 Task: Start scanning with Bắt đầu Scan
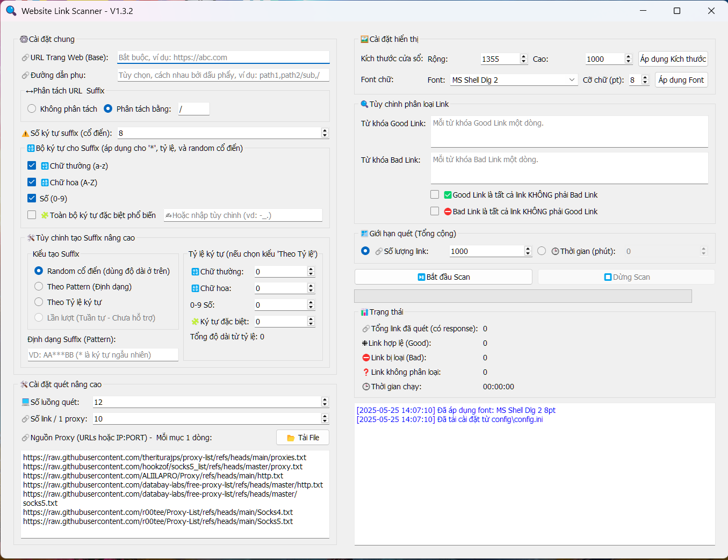(x=444, y=277)
